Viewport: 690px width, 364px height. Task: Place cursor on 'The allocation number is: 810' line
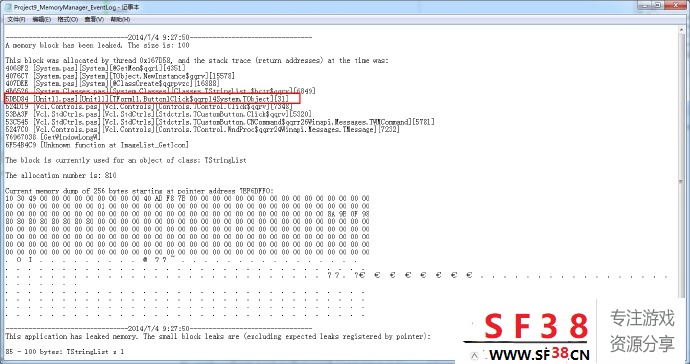tap(61, 176)
